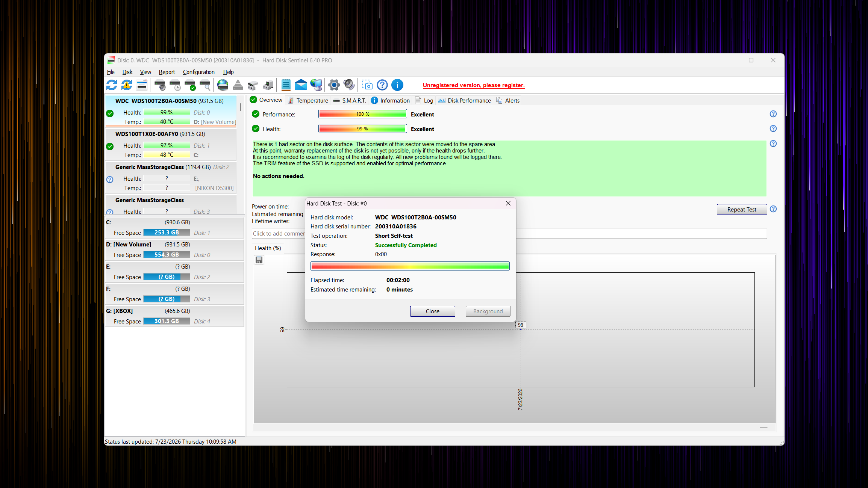Image resolution: width=868 pixels, height=488 pixels.
Task: Click the Click to add comment field
Action: pos(509,234)
